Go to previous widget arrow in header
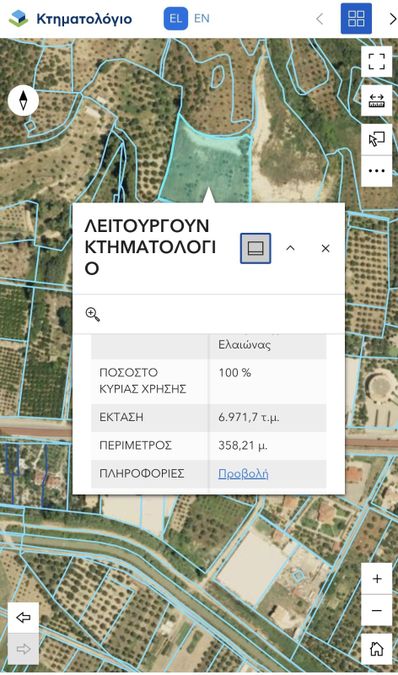 tap(320, 19)
